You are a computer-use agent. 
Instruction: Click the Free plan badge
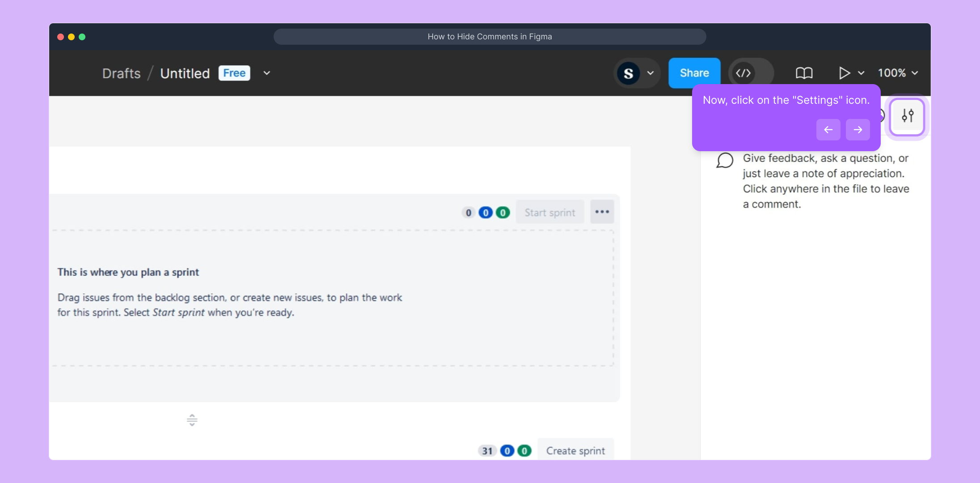pos(234,73)
